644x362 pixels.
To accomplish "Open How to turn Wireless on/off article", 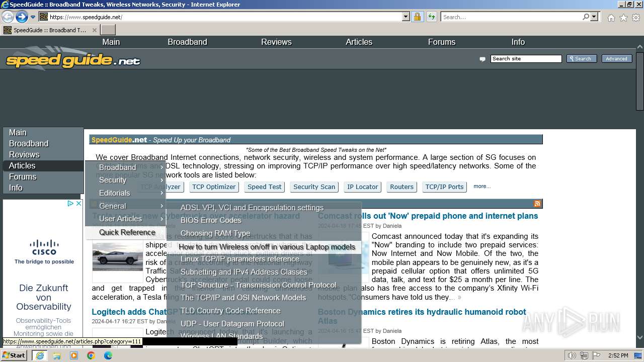I will pyautogui.click(x=264, y=247).
